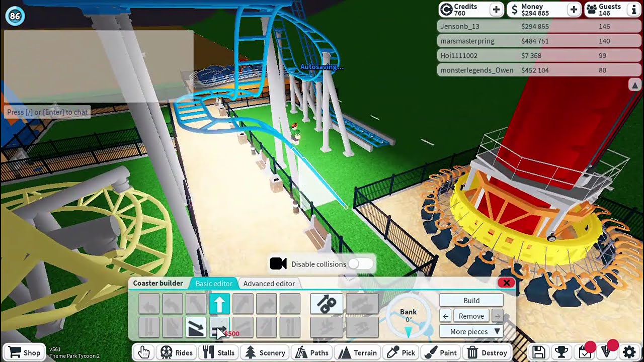Switch to the Basic editor tab
644x362 pixels.
[214, 284]
